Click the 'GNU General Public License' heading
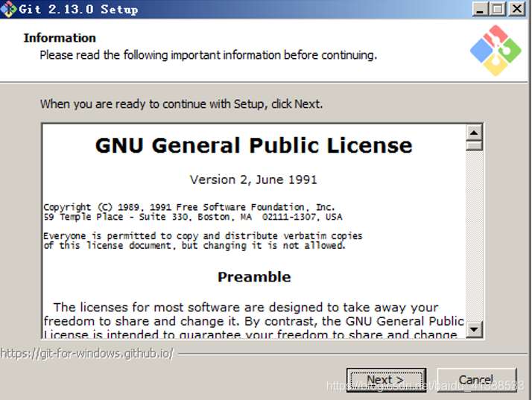 click(x=254, y=145)
